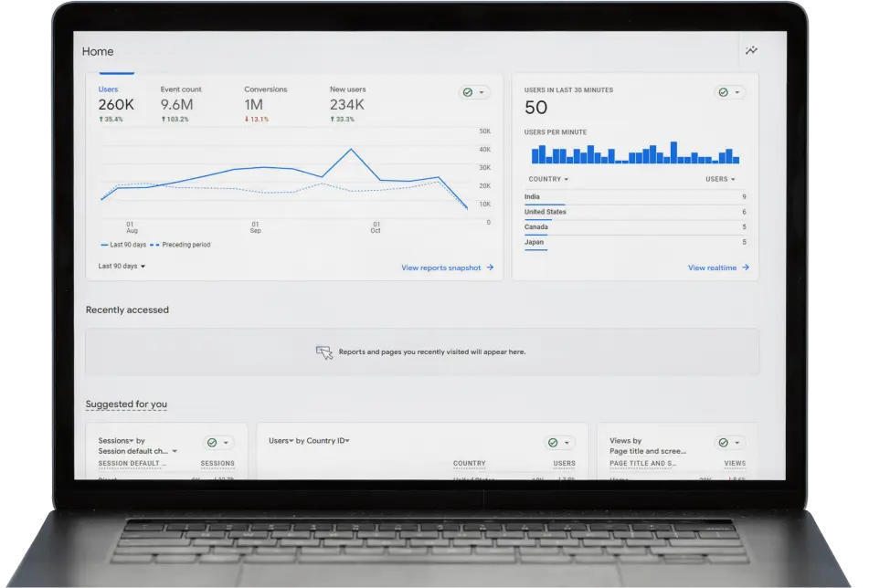Open the USERS metric dropdown in realtime card
The width and height of the screenshot is (869, 588).
point(720,179)
